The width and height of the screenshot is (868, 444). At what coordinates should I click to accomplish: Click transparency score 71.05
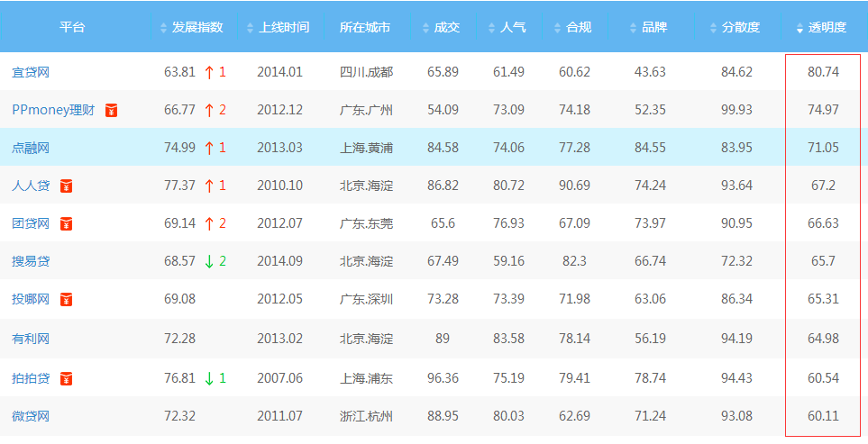(823, 148)
